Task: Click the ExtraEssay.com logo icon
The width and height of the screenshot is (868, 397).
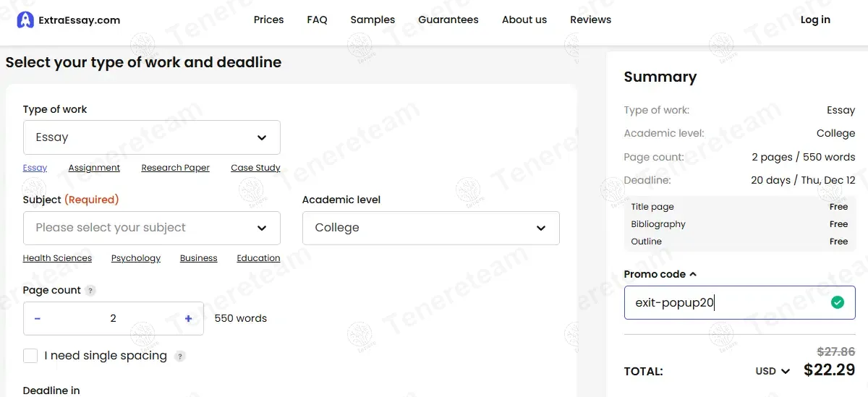Action: tap(25, 20)
